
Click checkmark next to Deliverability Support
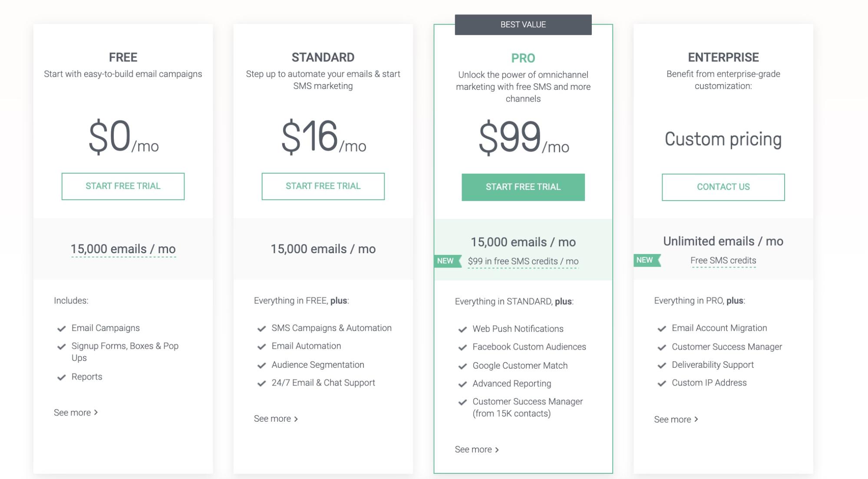(x=662, y=365)
